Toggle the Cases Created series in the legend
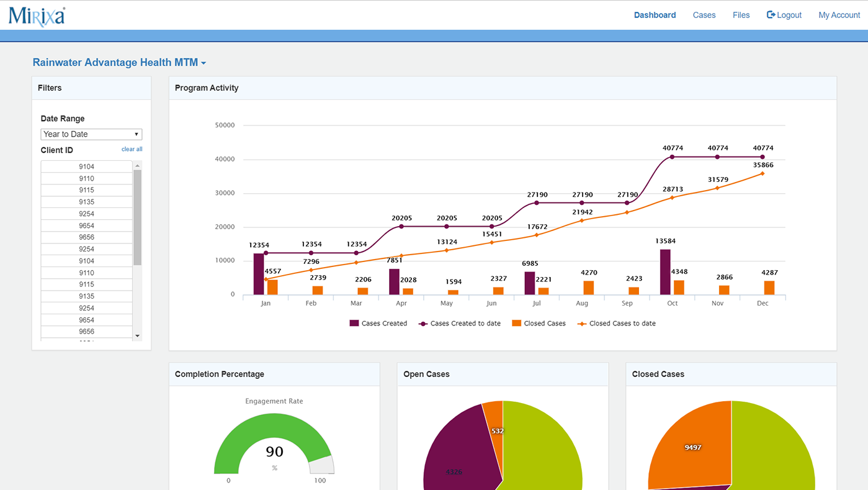 [x=384, y=324]
